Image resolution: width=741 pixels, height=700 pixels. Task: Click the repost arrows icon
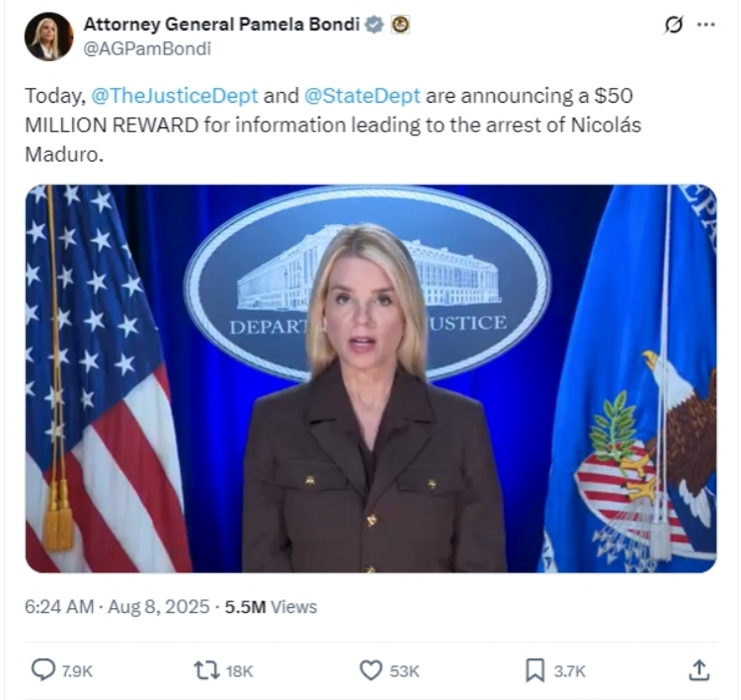pyautogui.click(x=206, y=670)
